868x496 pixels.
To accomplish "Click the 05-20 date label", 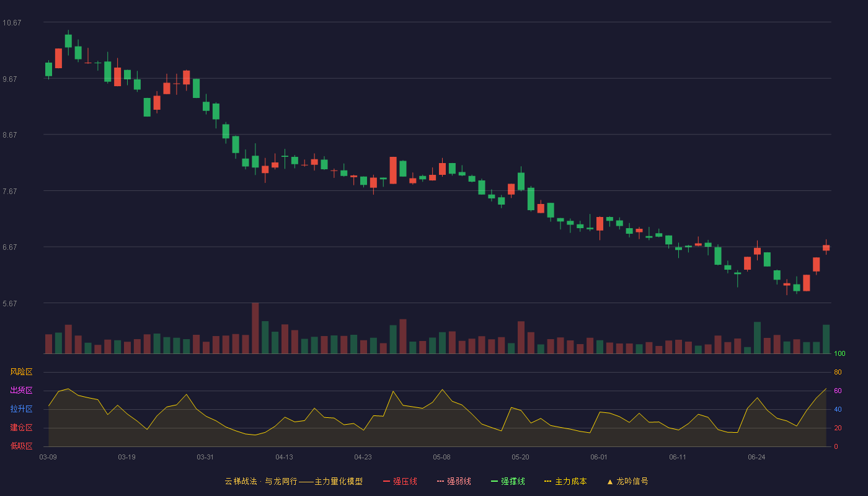I will click(x=520, y=457).
